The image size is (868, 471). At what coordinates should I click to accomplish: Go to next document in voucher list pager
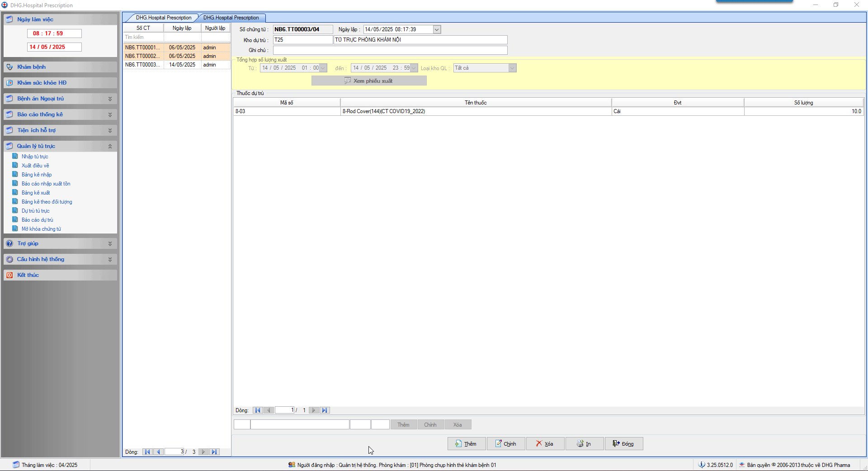pyautogui.click(x=203, y=452)
